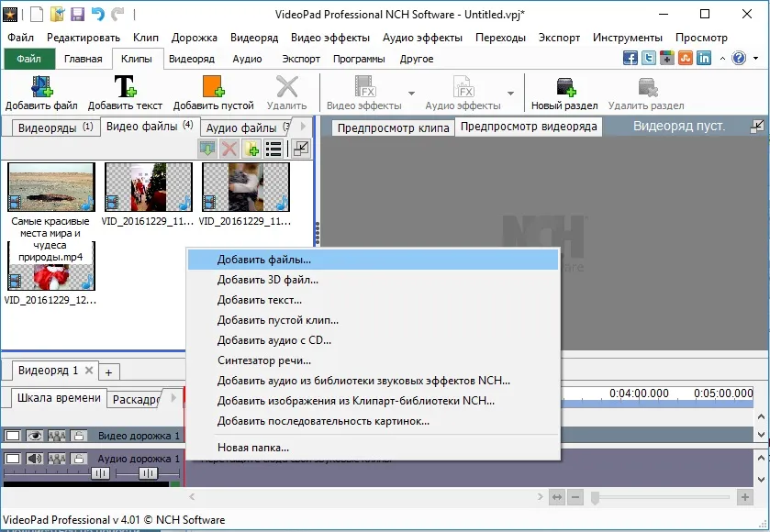
Task: Share via the Facebook icon
Action: click(631, 58)
